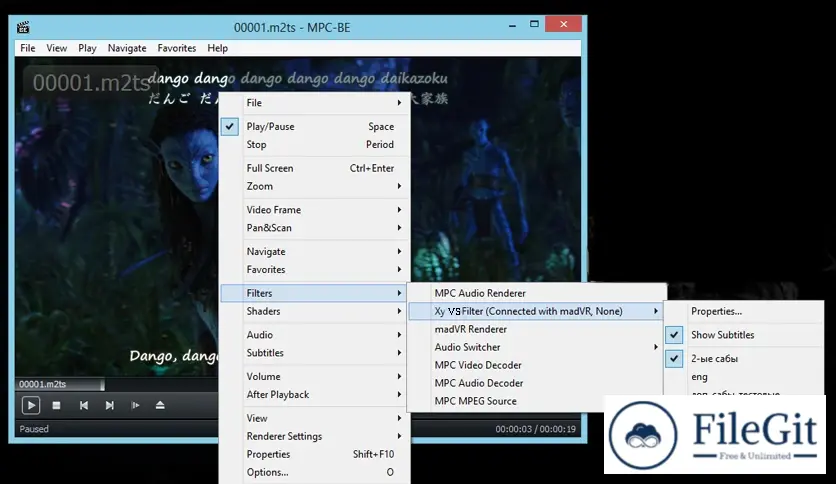
Task: Skip to previous file button
Action: pyautogui.click(x=84, y=406)
